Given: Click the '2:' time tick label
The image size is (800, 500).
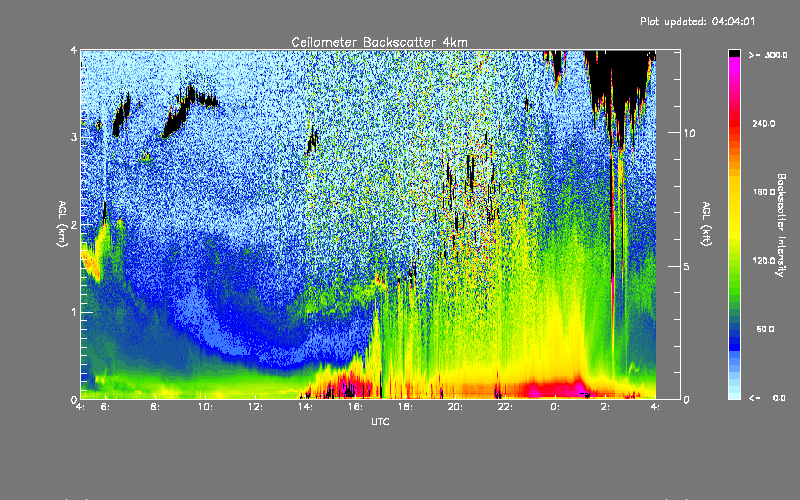Looking at the screenshot, I should pos(605,407).
